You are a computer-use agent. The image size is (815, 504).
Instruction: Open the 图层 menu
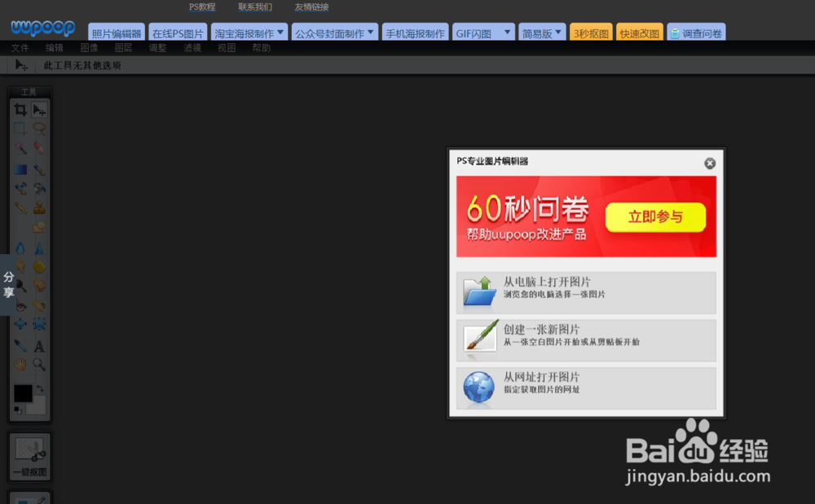click(123, 48)
